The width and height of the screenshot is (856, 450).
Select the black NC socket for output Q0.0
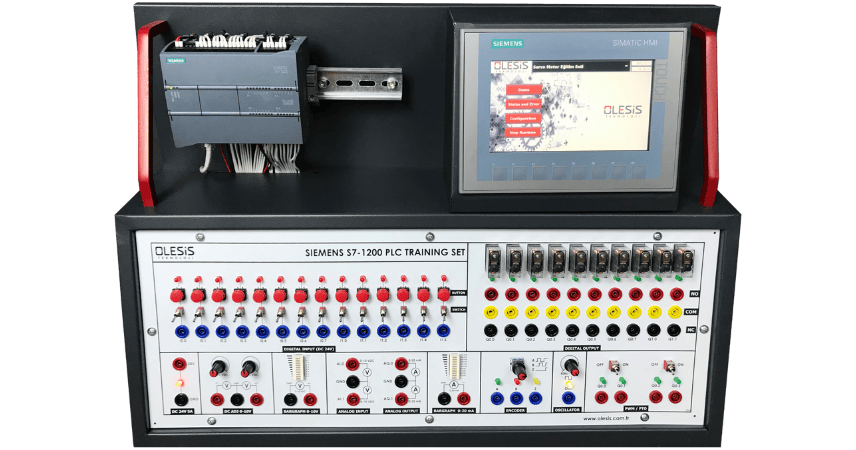pyautogui.click(x=491, y=330)
